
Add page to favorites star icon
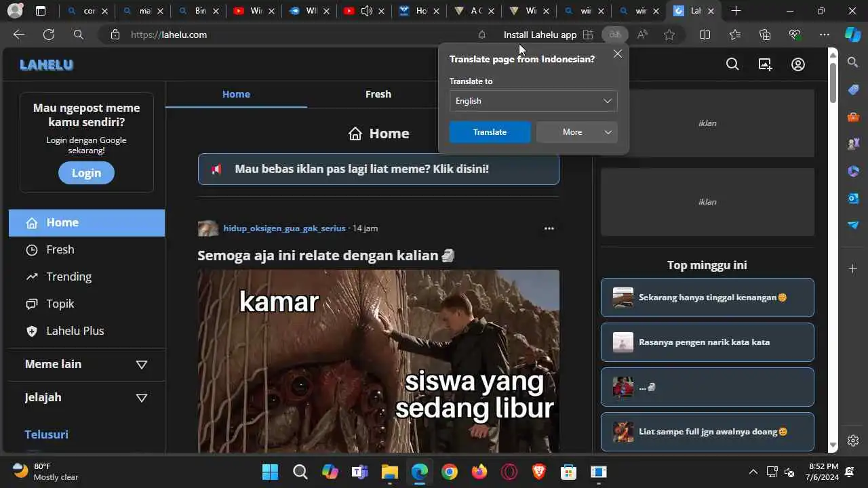[x=669, y=35]
